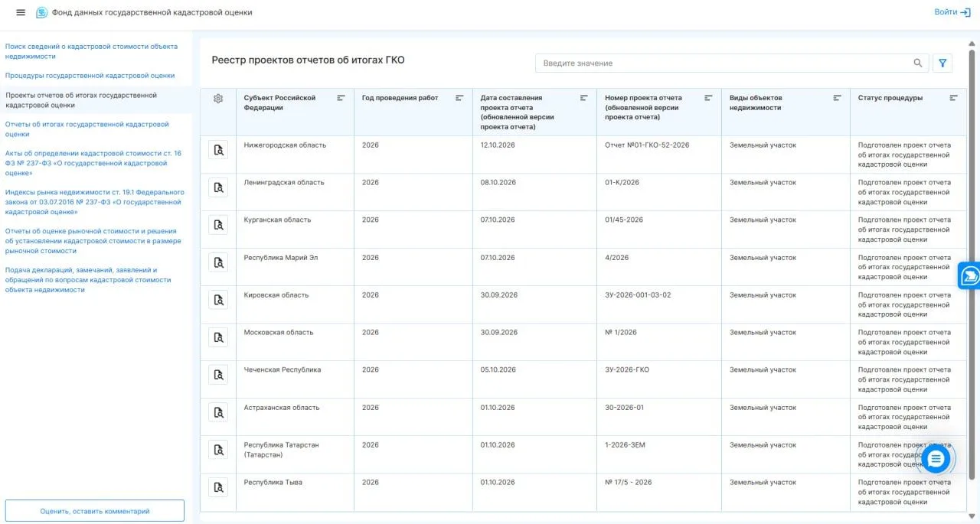
Task: Click date cell 05.10.2026
Action: [498, 370]
